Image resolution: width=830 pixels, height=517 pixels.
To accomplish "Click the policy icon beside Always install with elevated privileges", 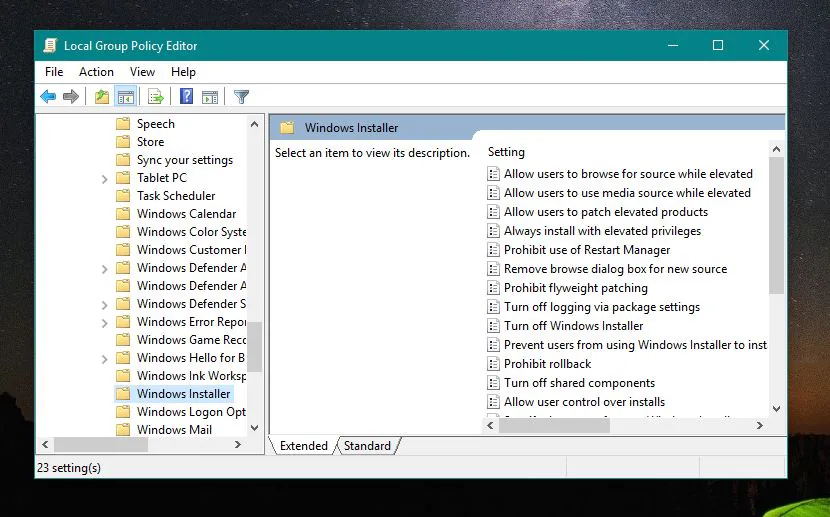I will point(493,231).
